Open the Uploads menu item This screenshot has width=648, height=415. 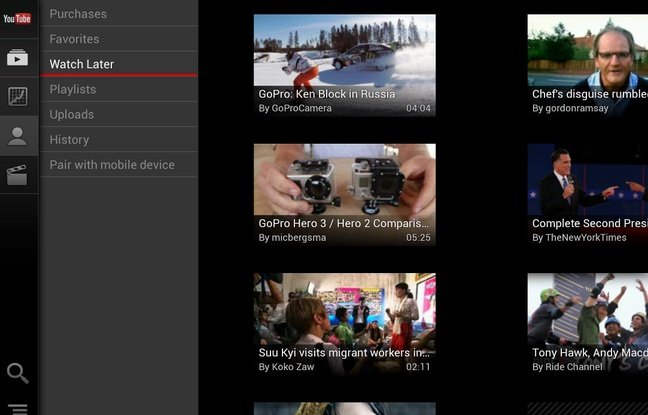(119, 114)
